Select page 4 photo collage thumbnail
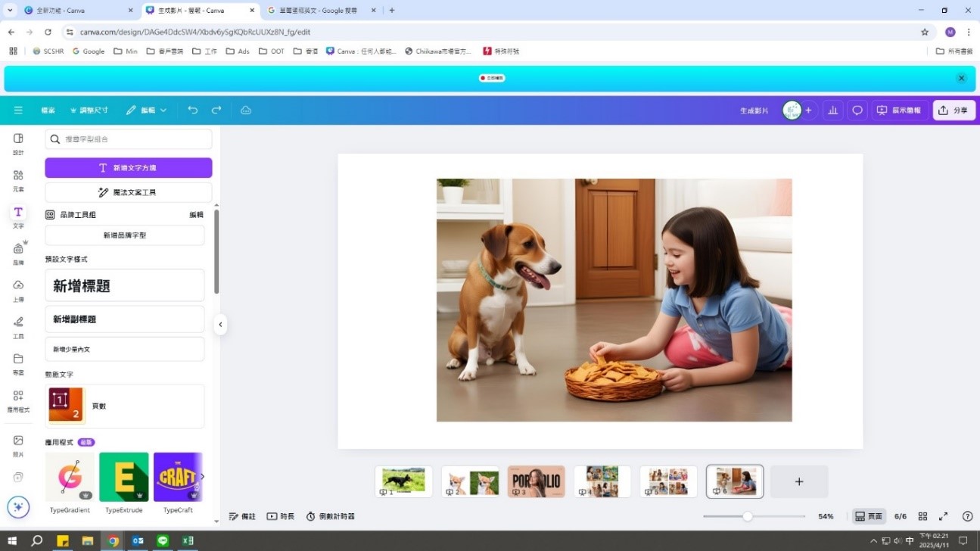The height and width of the screenshot is (551, 980). coord(602,481)
